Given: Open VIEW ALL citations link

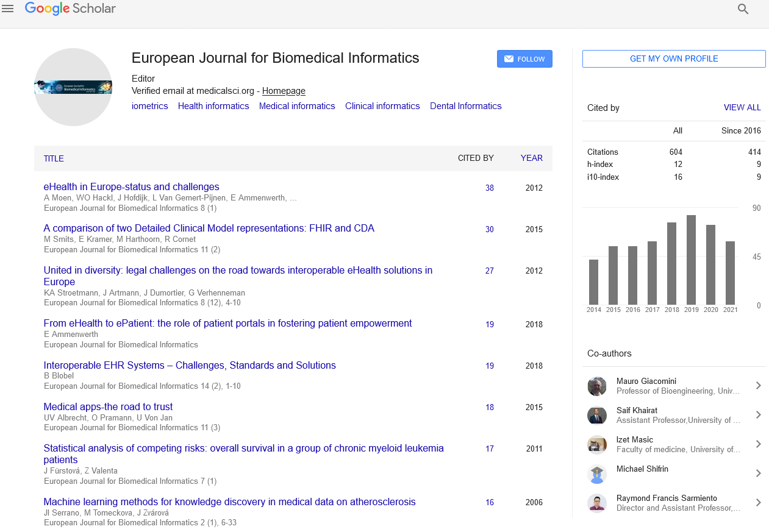Looking at the screenshot, I should pos(742,108).
